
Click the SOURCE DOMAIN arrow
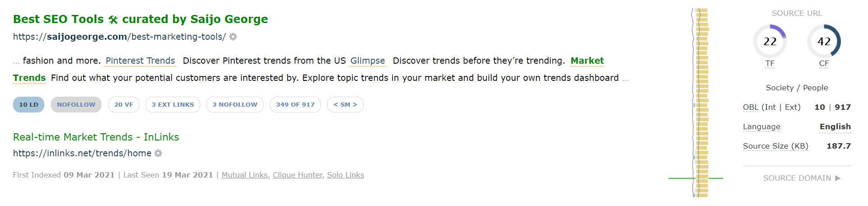point(838,178)
